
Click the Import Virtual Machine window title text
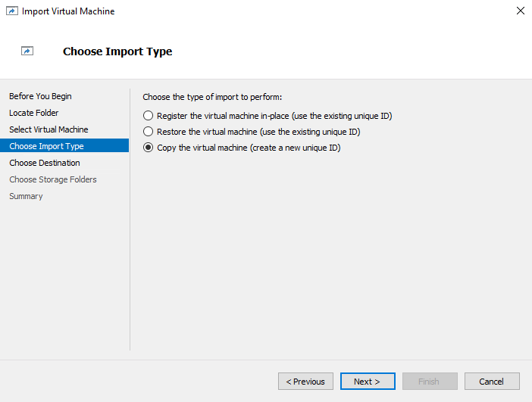click(68, 11)
